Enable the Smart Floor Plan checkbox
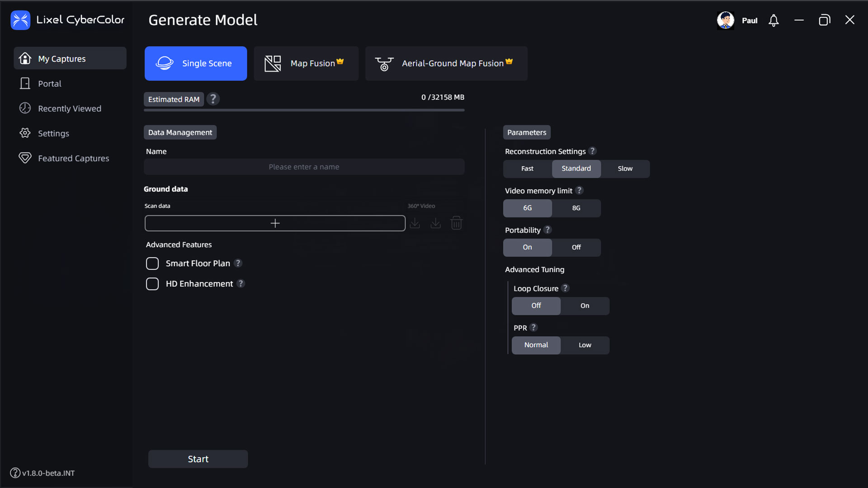Viewport: 868px width, 488px height. pos(152,263)
